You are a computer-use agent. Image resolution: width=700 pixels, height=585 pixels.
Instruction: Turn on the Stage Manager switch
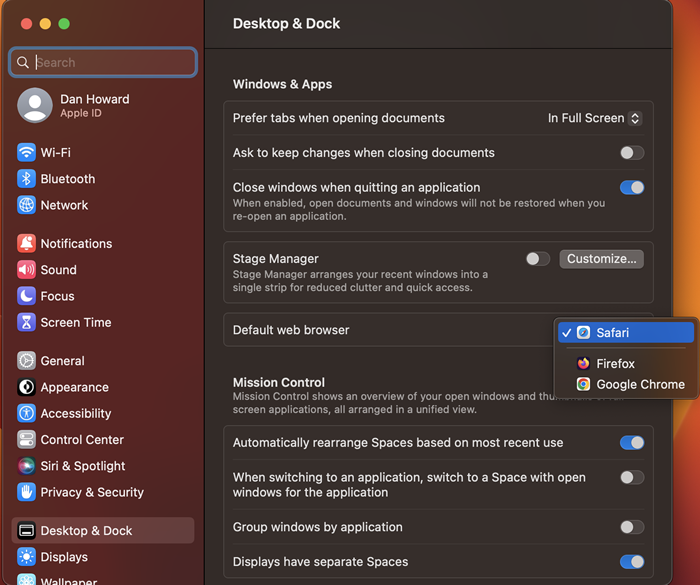pyautogui.click(x=538, y=259)
